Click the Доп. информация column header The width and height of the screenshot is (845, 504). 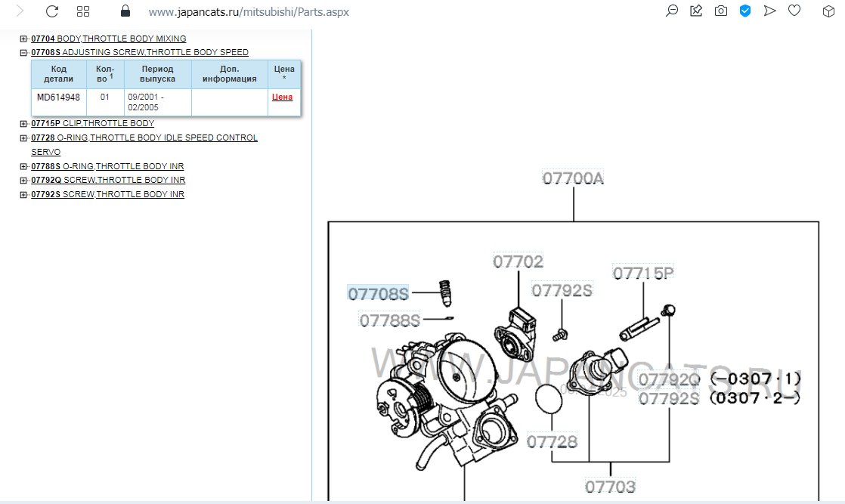[x=230, y=74]
